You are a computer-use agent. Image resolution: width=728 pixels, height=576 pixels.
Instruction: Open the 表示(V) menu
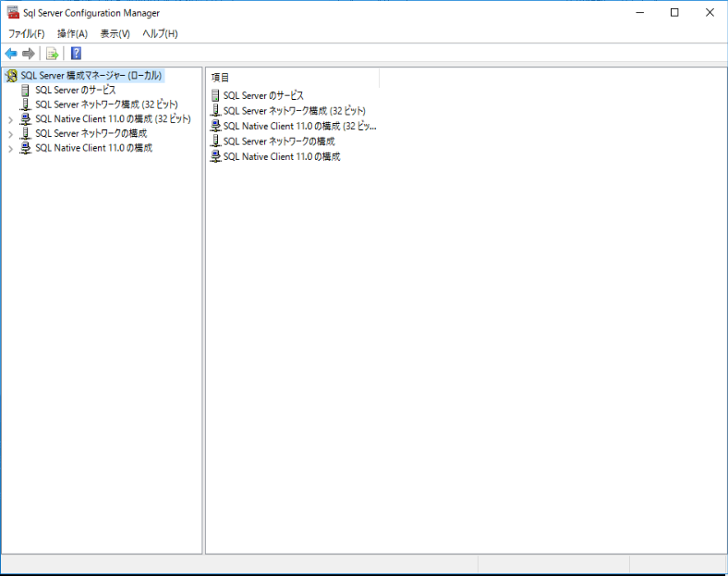coord(115,33)
